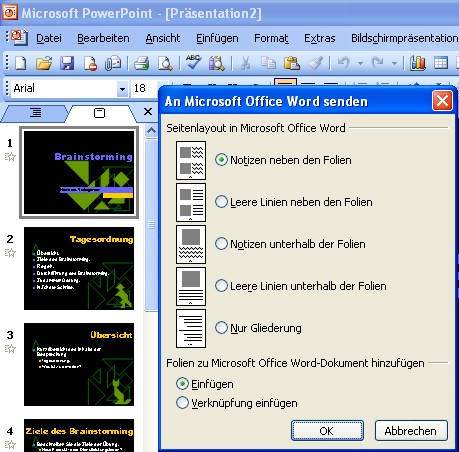The height and width of the screenshot is (452, 459).
Task: Click the New presentation icon
Action: pyautogui.click(x=21, y=63)
